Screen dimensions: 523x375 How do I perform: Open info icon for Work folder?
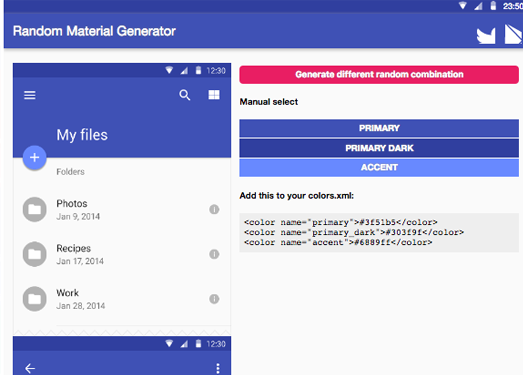pyautogui.click(x=214, y=299)
